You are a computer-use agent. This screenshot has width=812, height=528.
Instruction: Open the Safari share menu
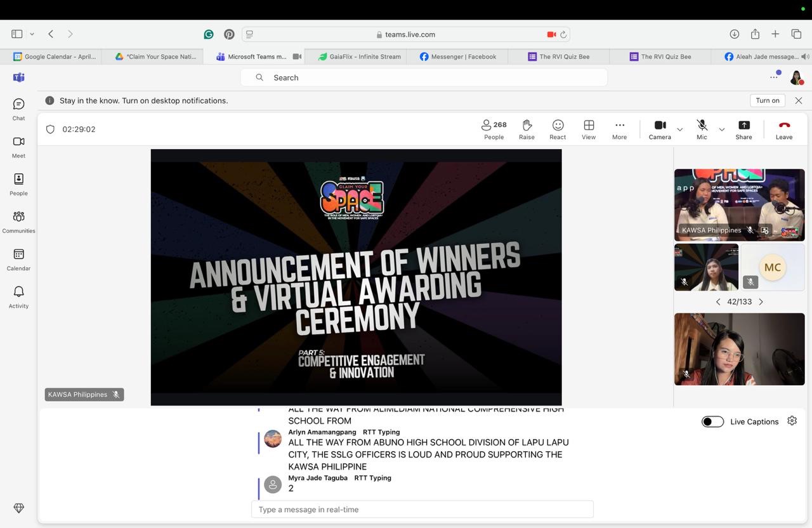[755, 34]
